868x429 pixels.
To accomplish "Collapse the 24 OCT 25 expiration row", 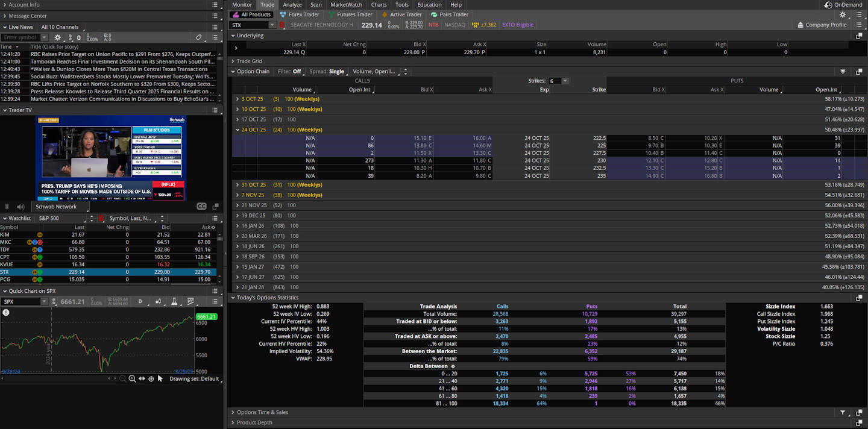I will click(237, 130).
